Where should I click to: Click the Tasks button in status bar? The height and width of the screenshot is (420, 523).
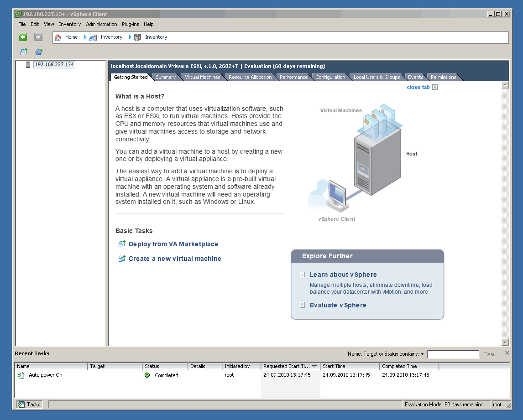(29, 404)
